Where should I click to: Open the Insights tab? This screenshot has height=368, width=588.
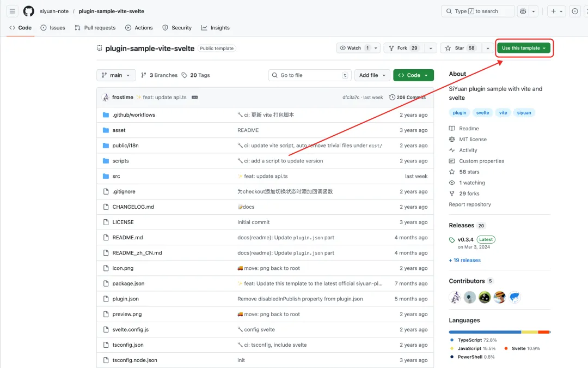point(215,28)
